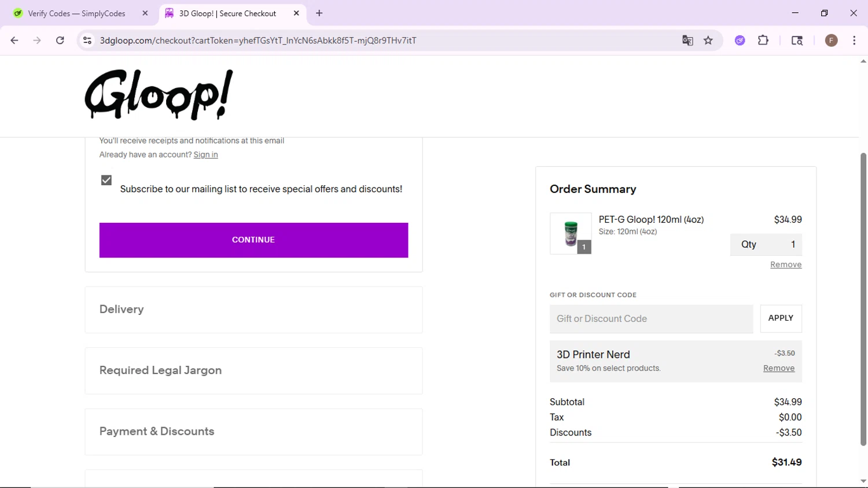The height and width of the screenshot is (488, 868).
Task: Restore down the browser window
Action: coord(824,13)
